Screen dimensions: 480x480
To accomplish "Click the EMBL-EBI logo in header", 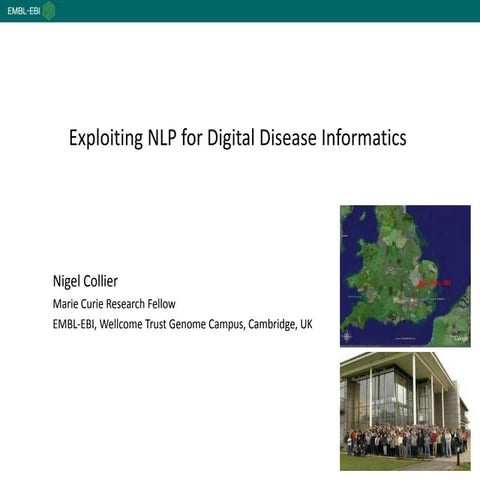I will point(31,11).
